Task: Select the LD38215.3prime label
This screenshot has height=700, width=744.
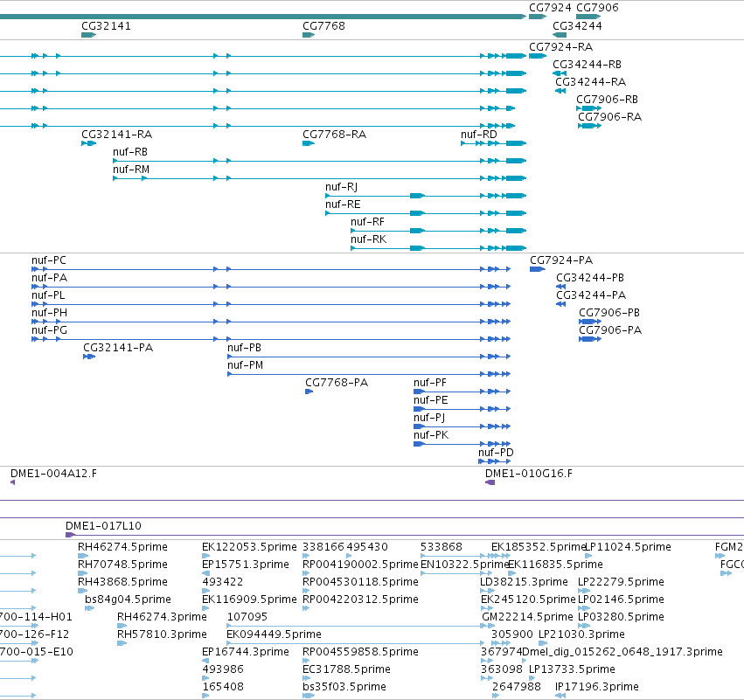Action: (x=525, y=582)
